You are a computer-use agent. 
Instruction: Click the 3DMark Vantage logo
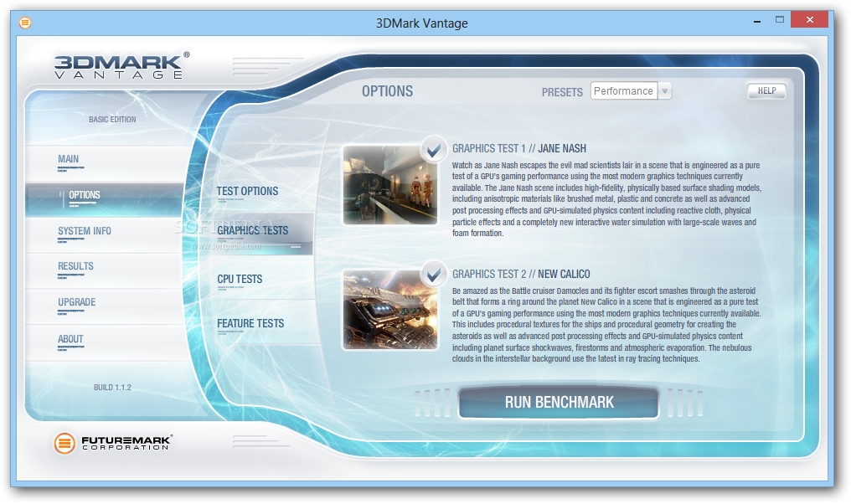click(121, 66)
